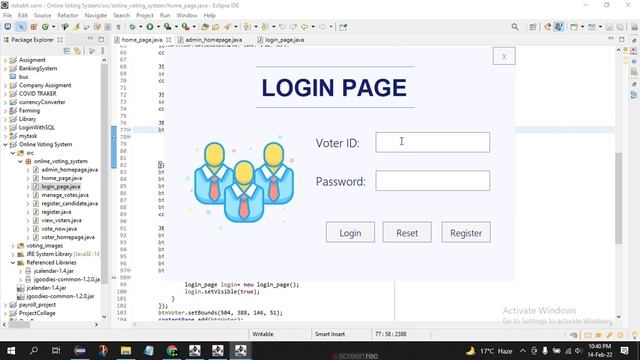Viewport: 640px width, 360px height.
Task: Toggle Link with Editor in Package Explorer
Action: click(x=77, y=51)
